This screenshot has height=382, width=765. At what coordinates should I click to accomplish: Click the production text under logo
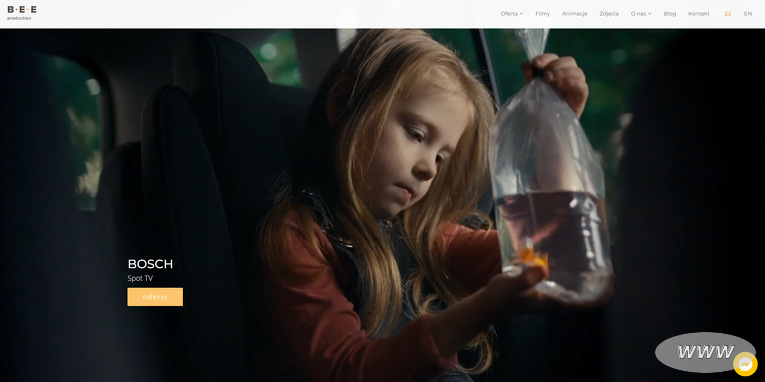pos(19,18)
